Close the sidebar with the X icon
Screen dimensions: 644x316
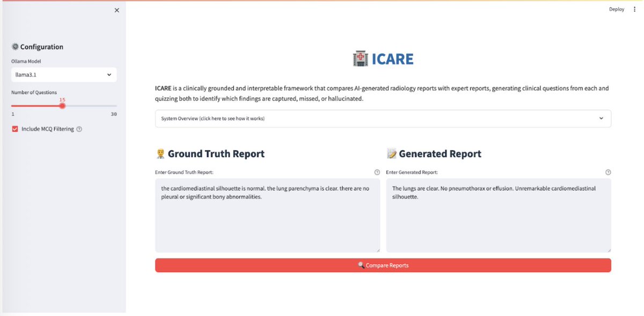[117, 10]
